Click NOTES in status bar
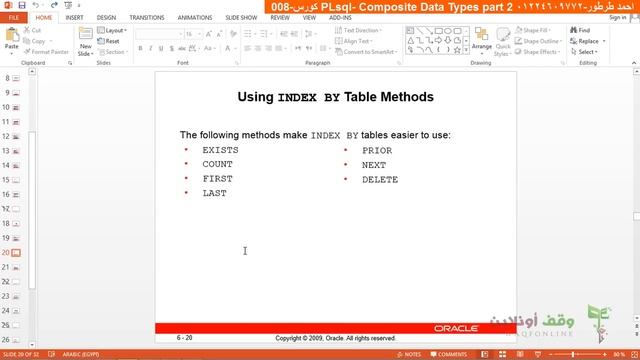This screenshot has height=360, width=640. tap(409, 354)
